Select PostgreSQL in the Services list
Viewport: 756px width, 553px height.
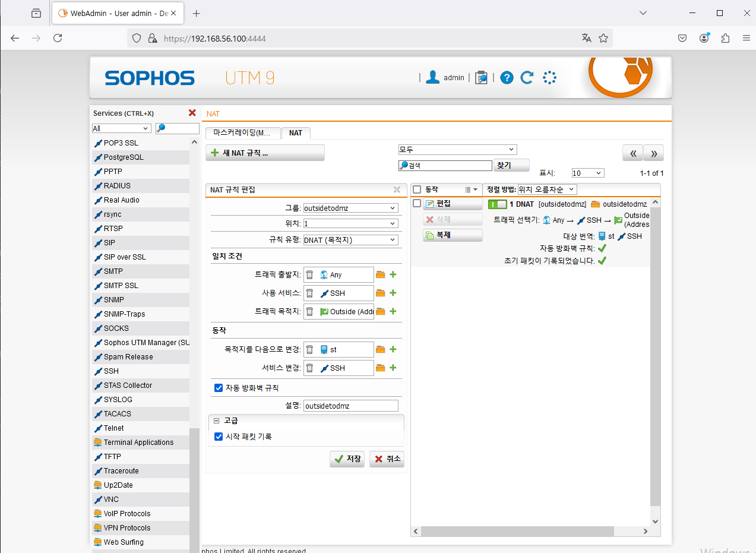pyautogui.click(x=141, y=157)
